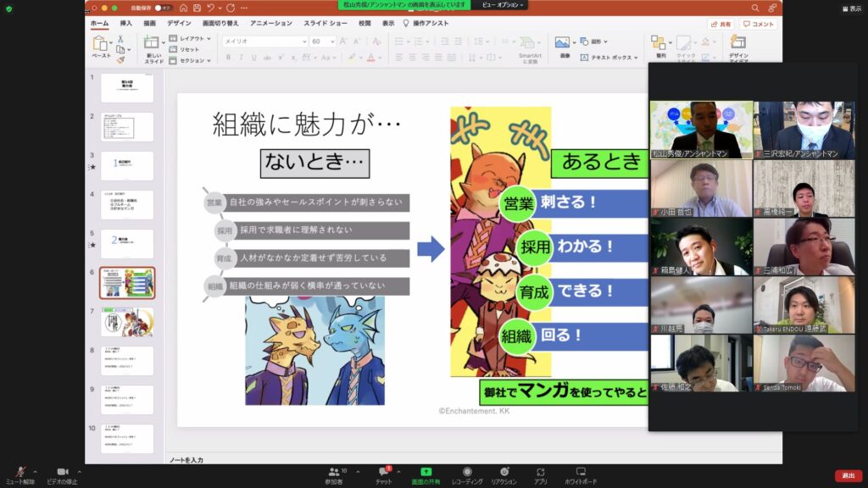Click the Share (共有) button

721,24
